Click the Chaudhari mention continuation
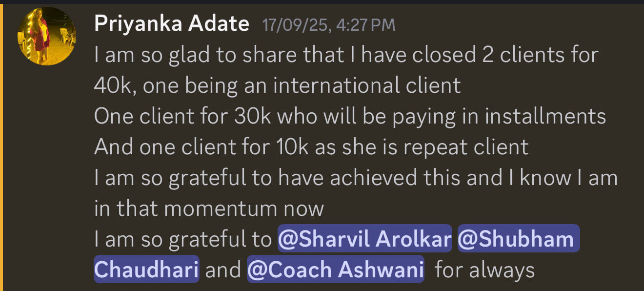 coord(146,270)
